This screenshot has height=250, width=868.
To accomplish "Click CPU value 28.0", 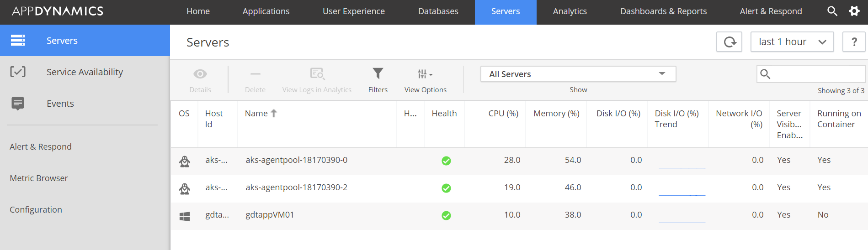I will (x=512, y=160).
